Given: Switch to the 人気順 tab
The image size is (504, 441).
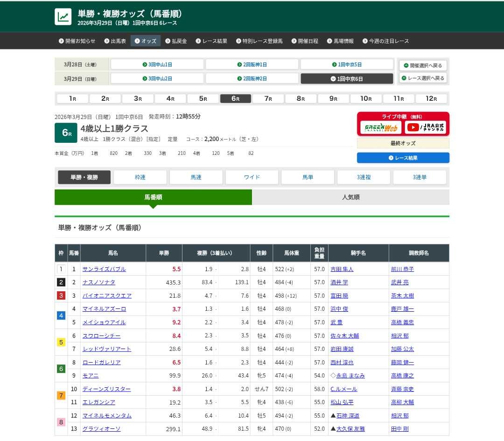Looking at the screenshot, I should (350, 197).
